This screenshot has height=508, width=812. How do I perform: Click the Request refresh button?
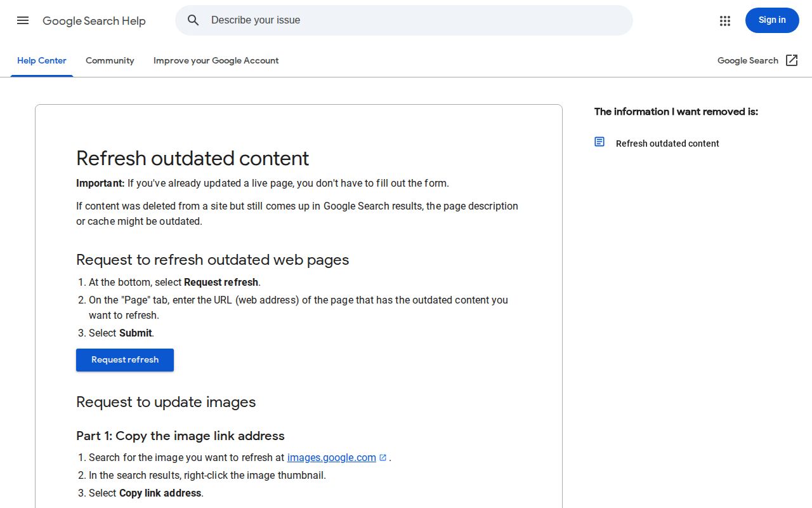pos(125,360)
